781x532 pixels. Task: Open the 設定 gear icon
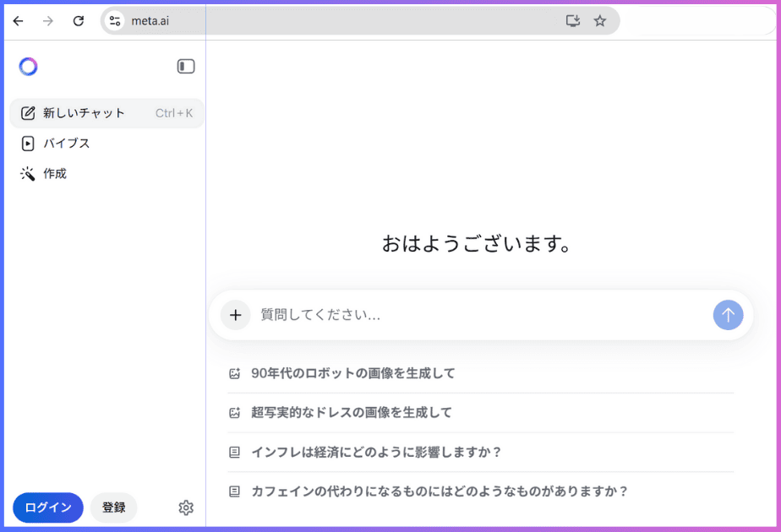pyautogui.click(x=186, y=508)
